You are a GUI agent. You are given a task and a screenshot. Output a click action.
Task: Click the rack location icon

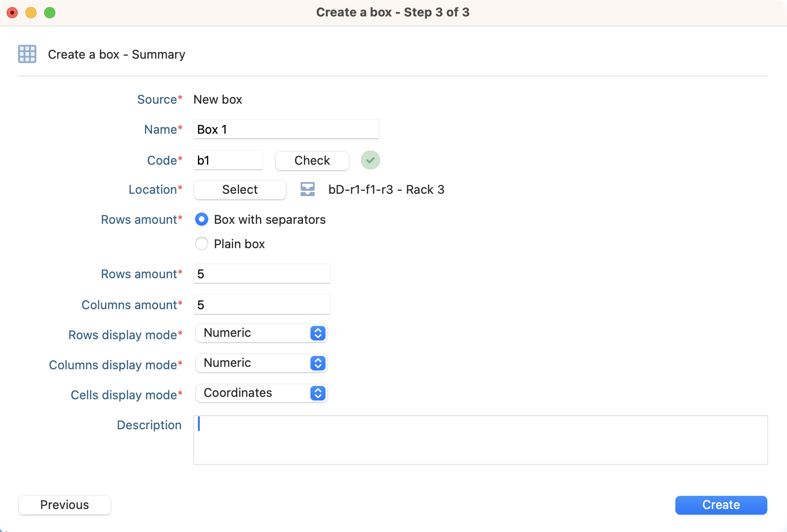[x=308, y=190]
